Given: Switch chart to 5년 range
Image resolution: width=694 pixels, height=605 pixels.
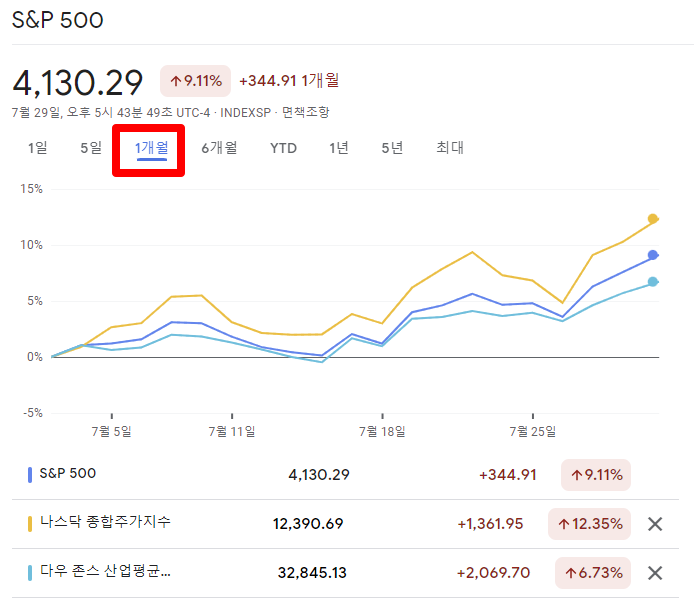Looking at the screenshot, I should point(392,148).
